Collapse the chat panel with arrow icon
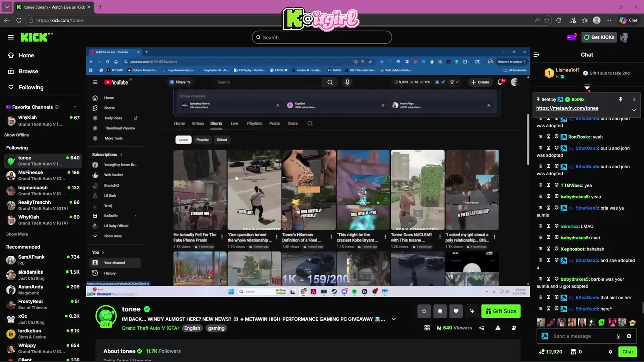This screenshot has height=362, width=644. (x=536, y=55)
